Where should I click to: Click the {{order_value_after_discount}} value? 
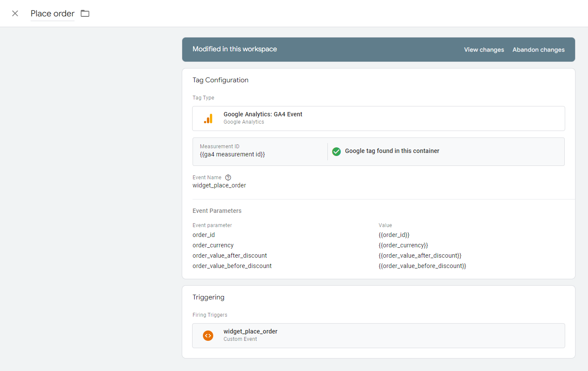pyautogui.click(x=420, y=256)
